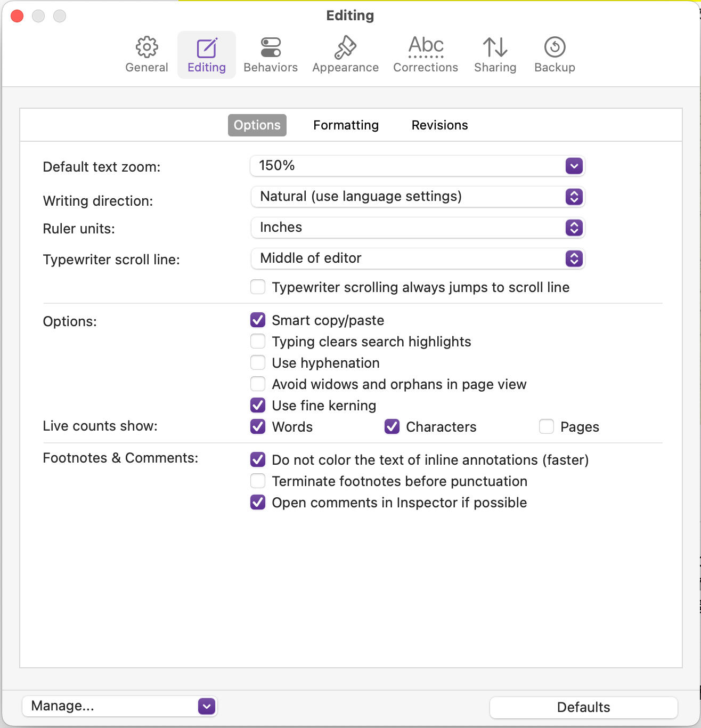Enable Use hyphenation checkbox

pyautogui.click(x=258, y=363)
